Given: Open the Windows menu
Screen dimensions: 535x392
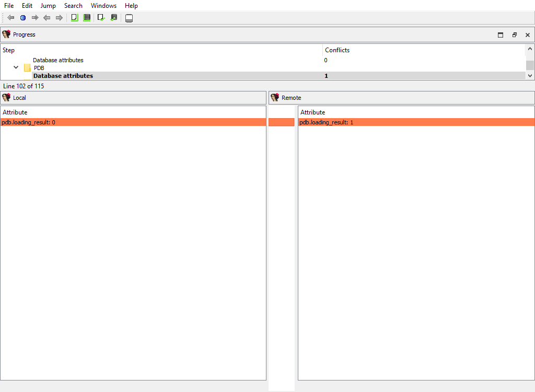Looking at the screenshot, I should pyautogui.click(x=103, y=6).
